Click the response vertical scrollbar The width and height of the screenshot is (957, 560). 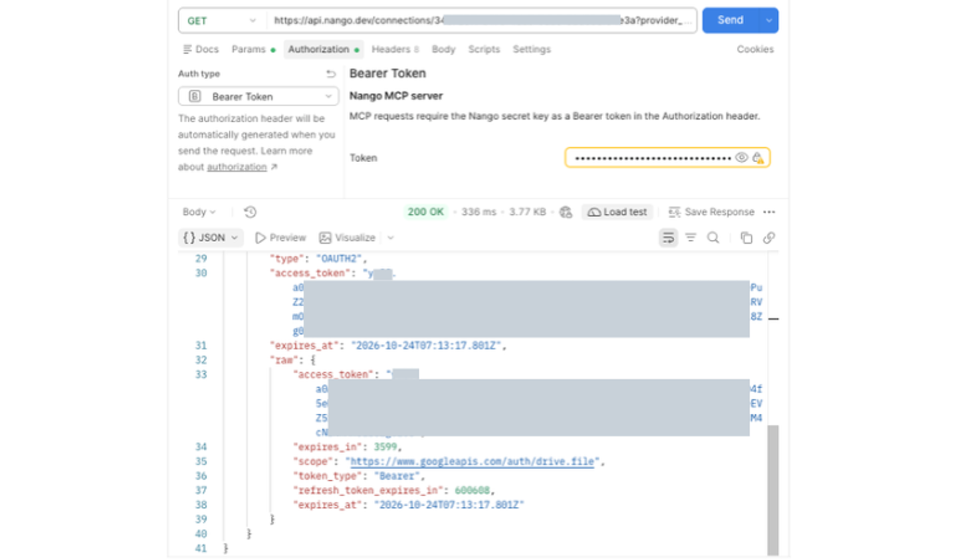coord(773,490)
